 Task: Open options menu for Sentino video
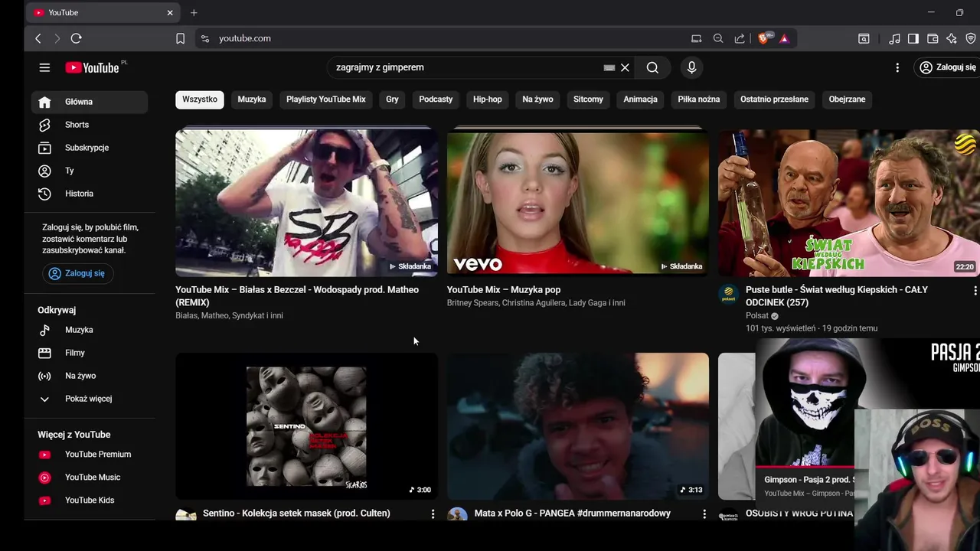coord(433,514)
